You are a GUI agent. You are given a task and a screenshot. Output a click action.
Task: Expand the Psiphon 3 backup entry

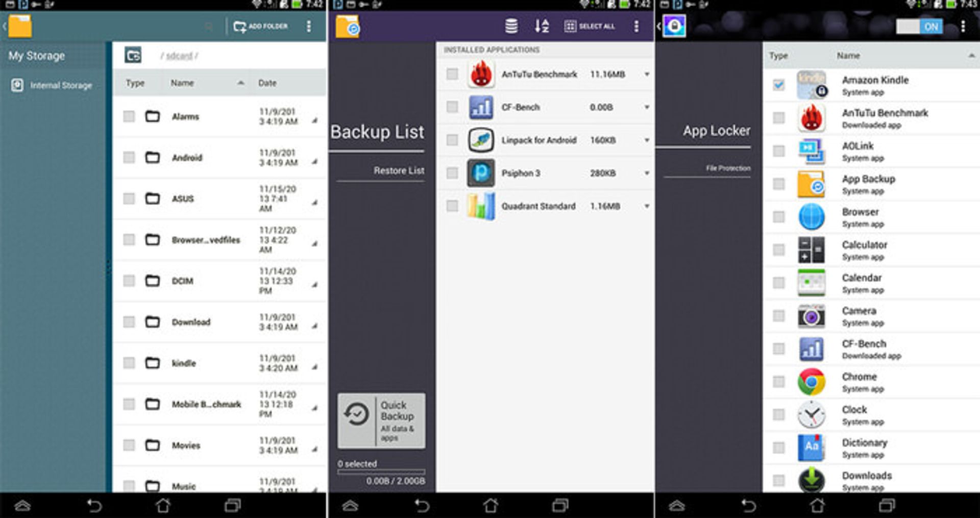pos(646,173)
